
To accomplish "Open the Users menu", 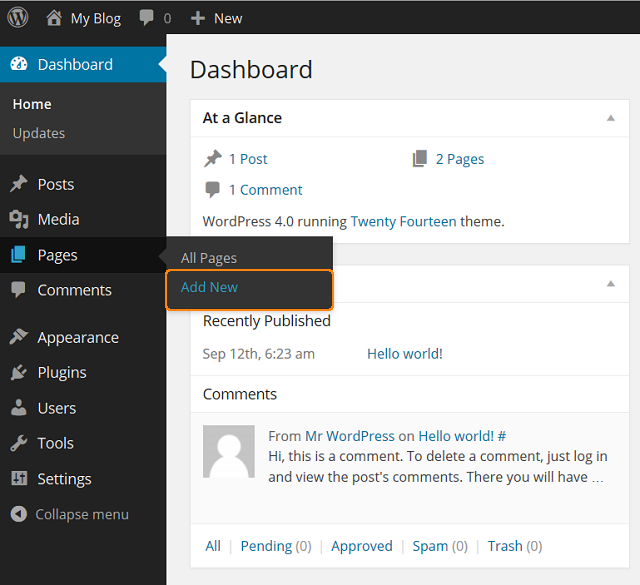I will pyautogui.click(x=83, y=408).
